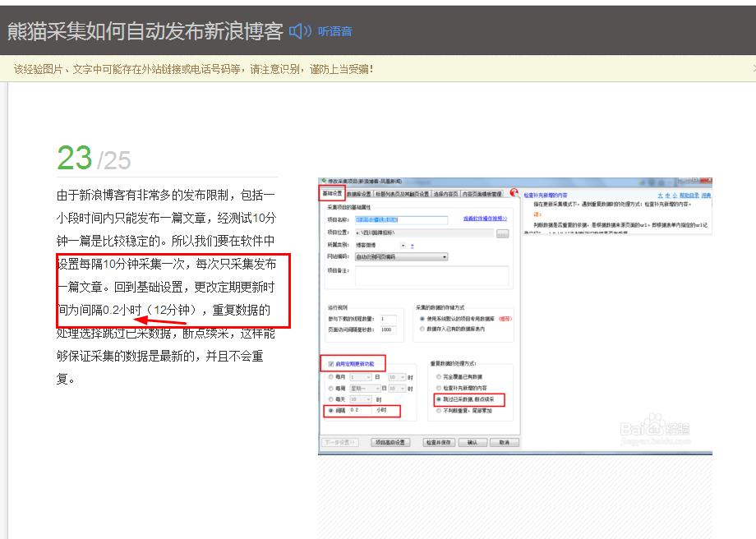The width and height of the screenshot is (756, 539).
Task: Click the red question-mark help icon in dialog
Action: 514,192
